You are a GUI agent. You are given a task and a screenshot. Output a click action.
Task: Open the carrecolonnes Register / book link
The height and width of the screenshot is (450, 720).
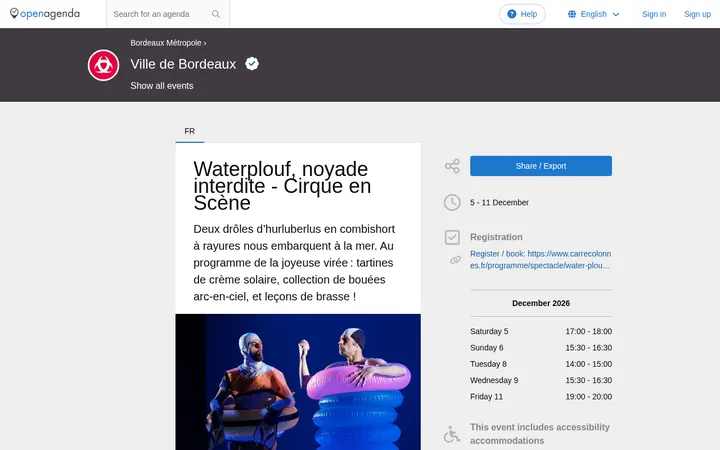pos(540,259)
